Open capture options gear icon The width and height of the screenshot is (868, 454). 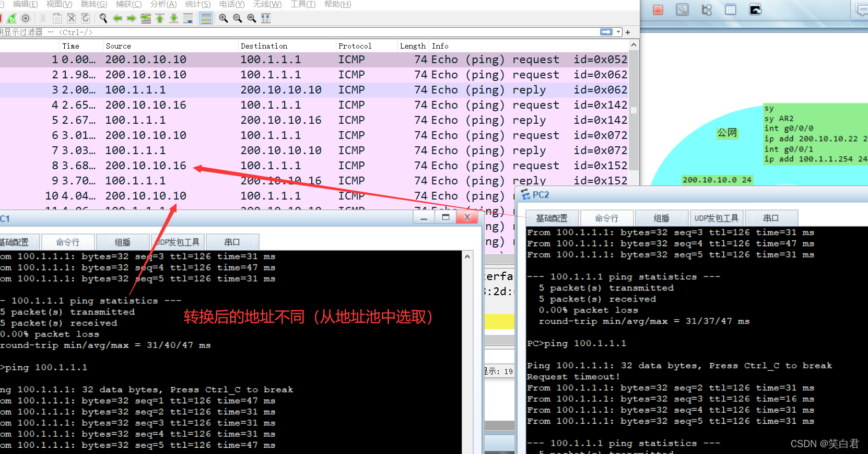(x=25, y=18)
